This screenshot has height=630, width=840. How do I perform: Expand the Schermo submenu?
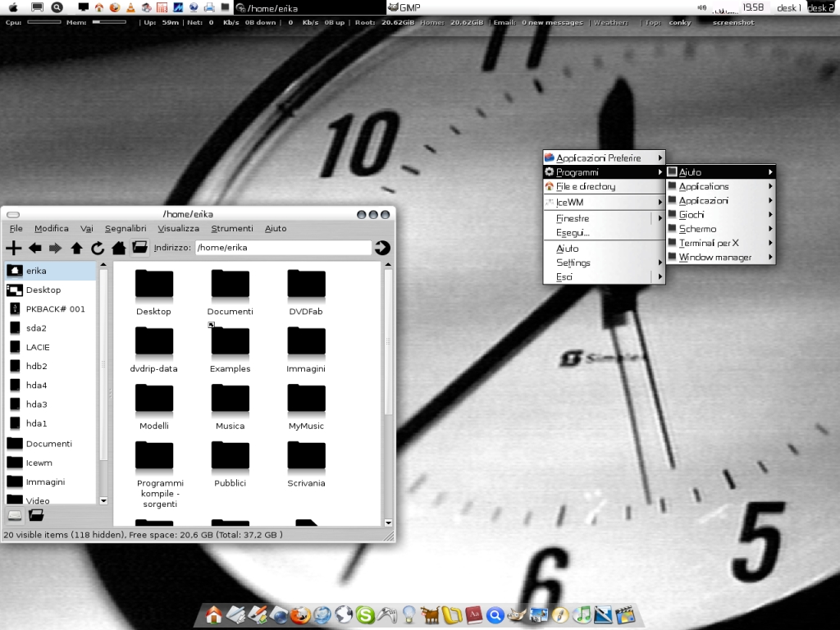click(x=720, y=229)
